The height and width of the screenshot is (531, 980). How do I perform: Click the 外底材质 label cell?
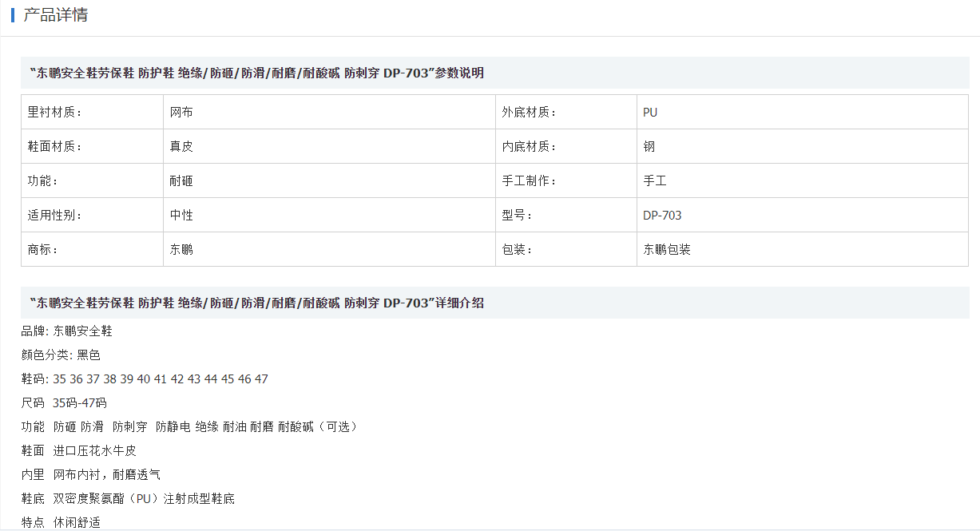click(566, 113)
